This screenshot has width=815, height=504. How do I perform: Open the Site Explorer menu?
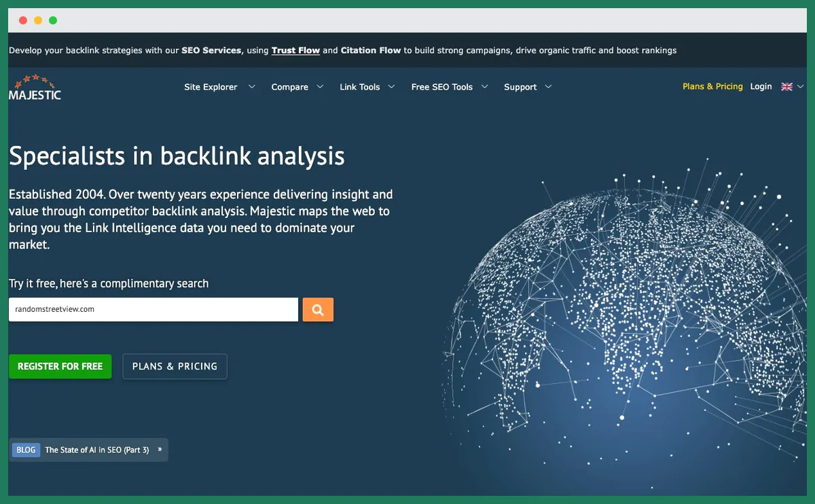211,87
